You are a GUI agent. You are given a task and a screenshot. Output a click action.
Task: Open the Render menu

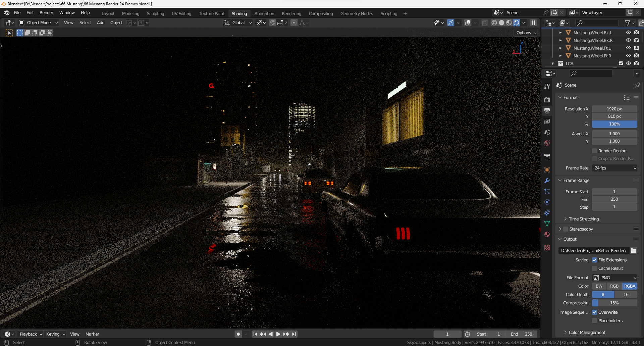point(46,13)
